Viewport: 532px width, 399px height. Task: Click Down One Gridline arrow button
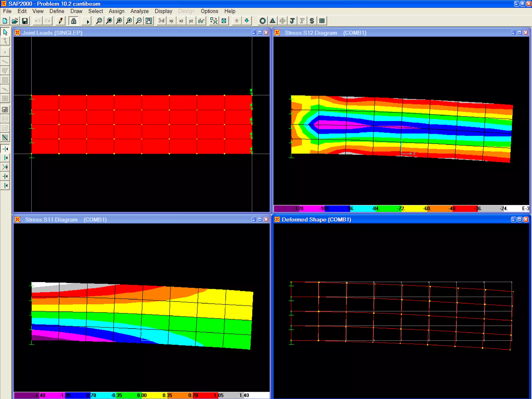(247, 21)
